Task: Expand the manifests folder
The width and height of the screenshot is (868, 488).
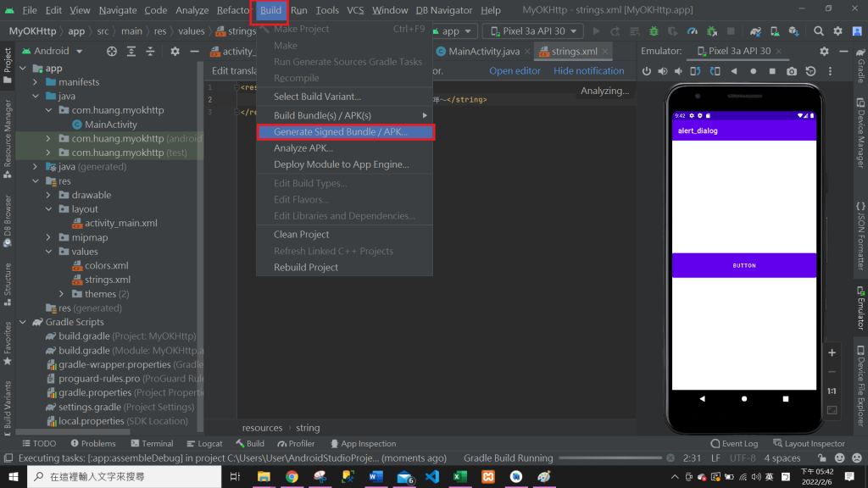Action: click(x=36, y=82)
